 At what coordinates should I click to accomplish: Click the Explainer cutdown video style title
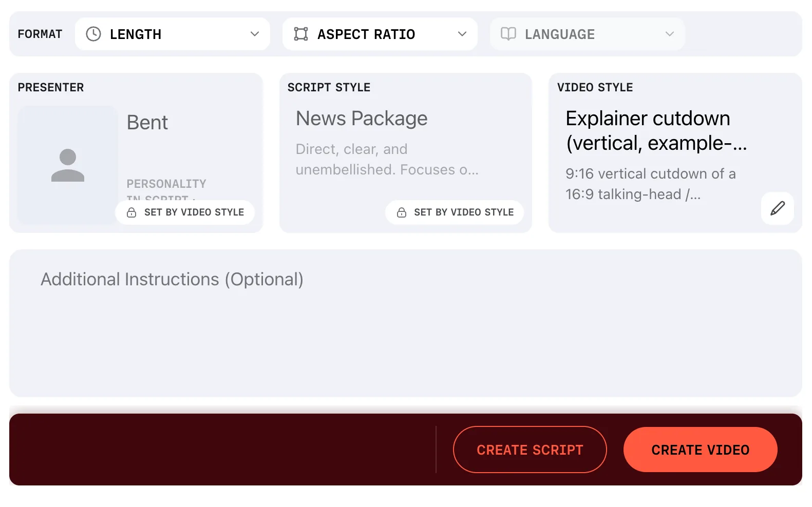pyautogui.click(x=656, y=131)
